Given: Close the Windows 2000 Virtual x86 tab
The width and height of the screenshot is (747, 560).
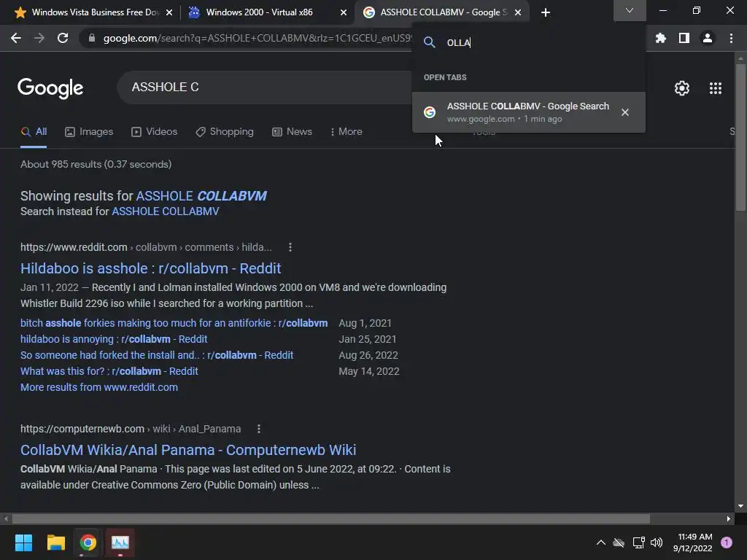Looking at the screenshot, I should (344, 12).
